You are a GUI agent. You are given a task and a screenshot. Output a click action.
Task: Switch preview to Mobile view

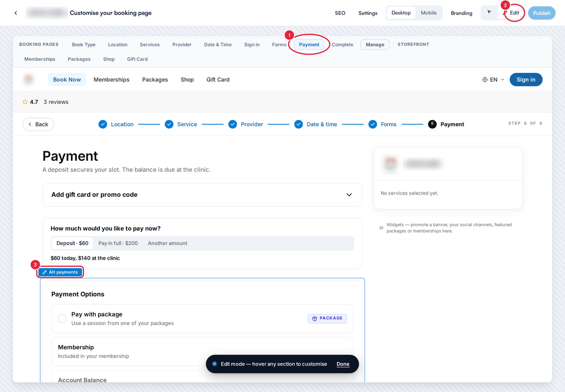click(428, 13)
